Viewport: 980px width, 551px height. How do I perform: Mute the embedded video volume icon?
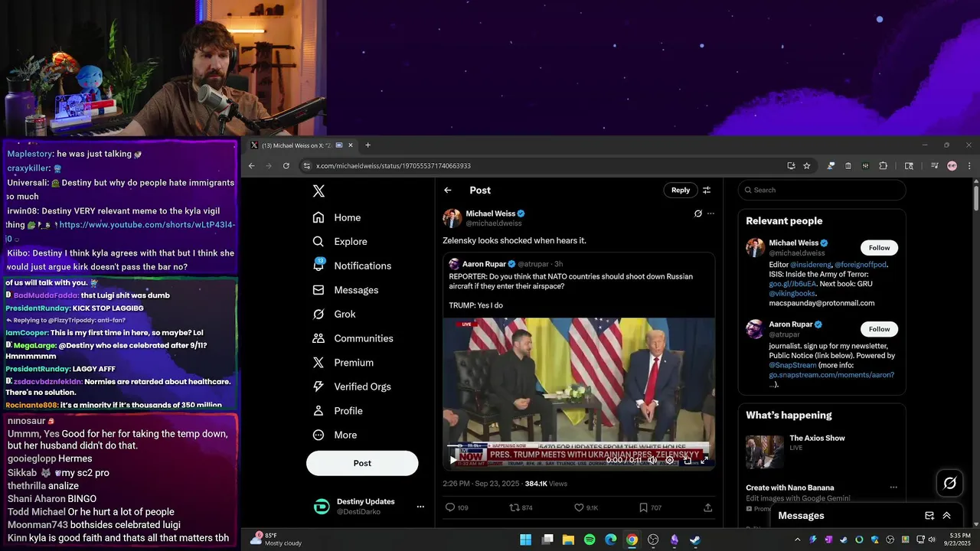653,461
